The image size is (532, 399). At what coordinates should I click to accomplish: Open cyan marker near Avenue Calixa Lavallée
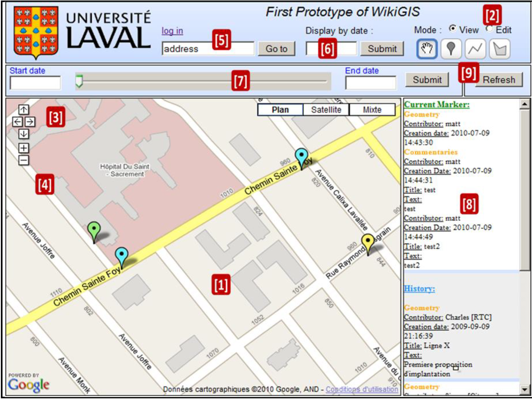(301, 158)
